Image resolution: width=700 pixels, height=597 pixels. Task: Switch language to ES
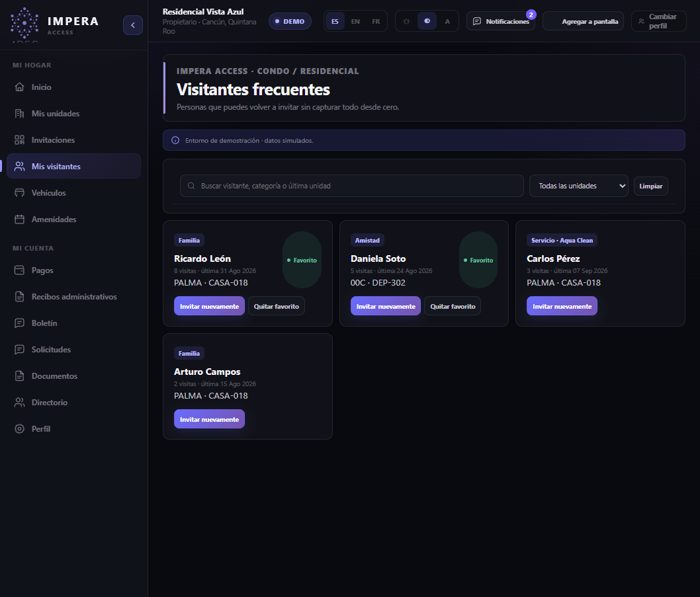(335, 21)
